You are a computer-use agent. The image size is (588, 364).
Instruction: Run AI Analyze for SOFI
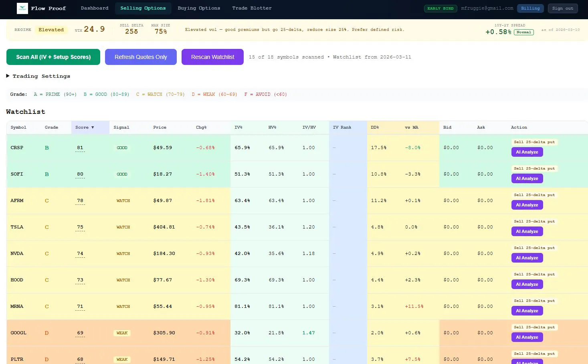pos(527,178)
